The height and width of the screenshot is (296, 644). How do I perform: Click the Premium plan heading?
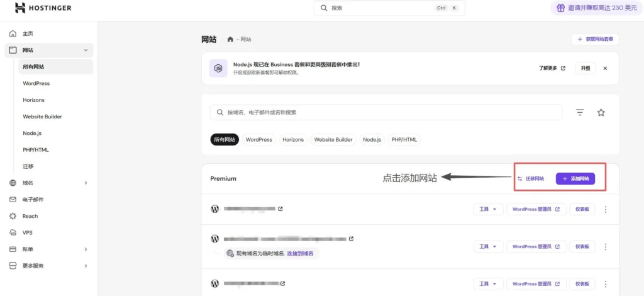point(223,179)
